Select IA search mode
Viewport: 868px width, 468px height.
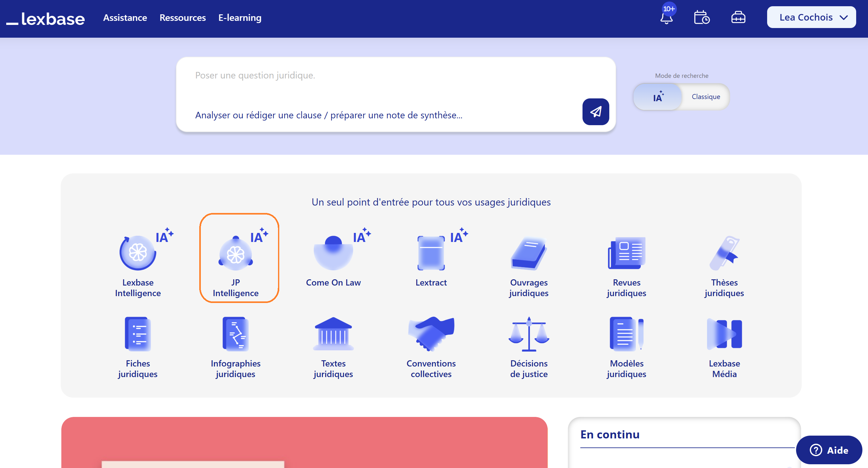pyautogui.click(x=658, y=97)
